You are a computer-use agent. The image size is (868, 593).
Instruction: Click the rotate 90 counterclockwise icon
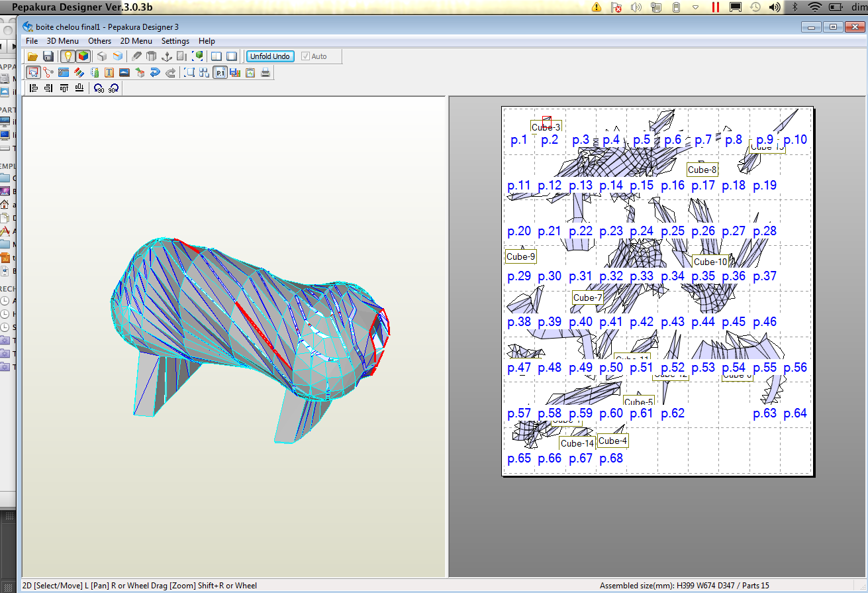tap(99, 88)
